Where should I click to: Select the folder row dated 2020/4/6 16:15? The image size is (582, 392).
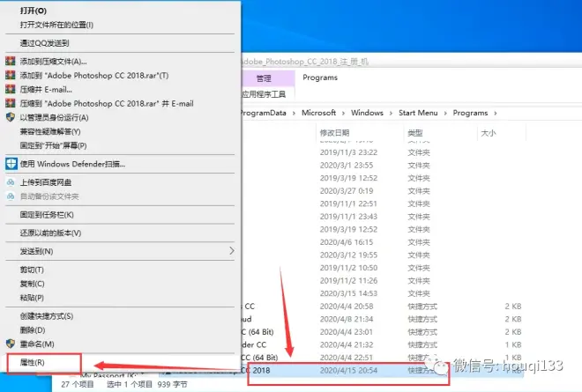click(x=383, y=242)
